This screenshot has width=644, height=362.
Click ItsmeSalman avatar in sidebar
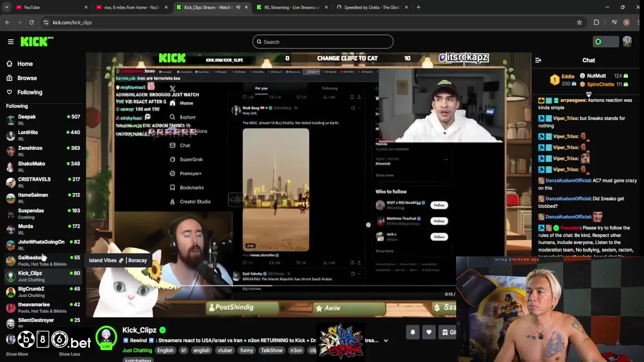pos(11,198)
